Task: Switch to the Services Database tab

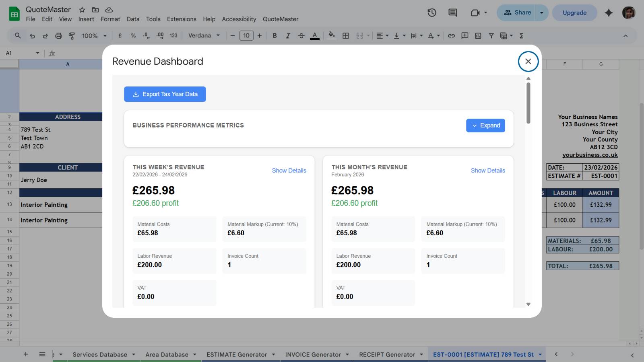Action: [x=99, y=354]
